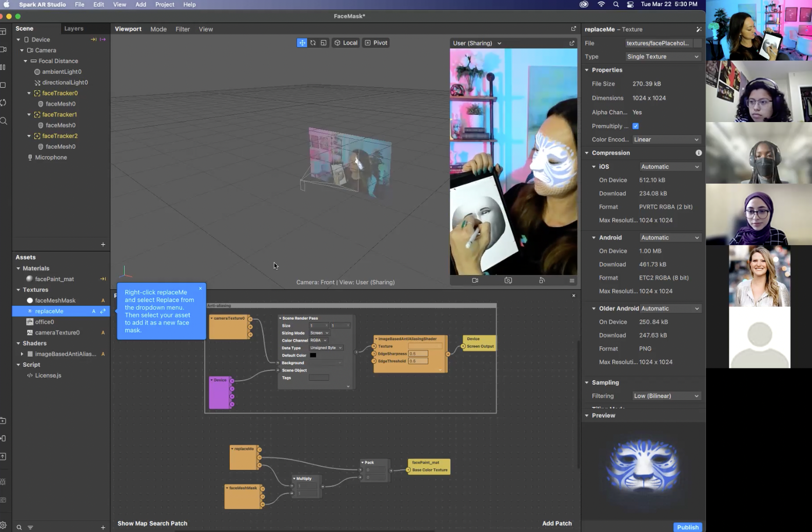Pop out the Viewport panel
Screen dimensions: 812x532
click(x=573, y=29)
